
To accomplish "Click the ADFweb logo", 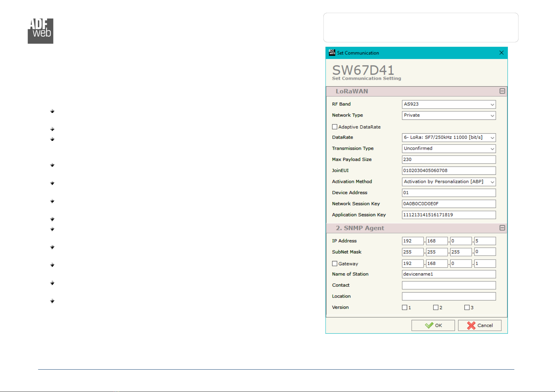I will tap(41, 31).
